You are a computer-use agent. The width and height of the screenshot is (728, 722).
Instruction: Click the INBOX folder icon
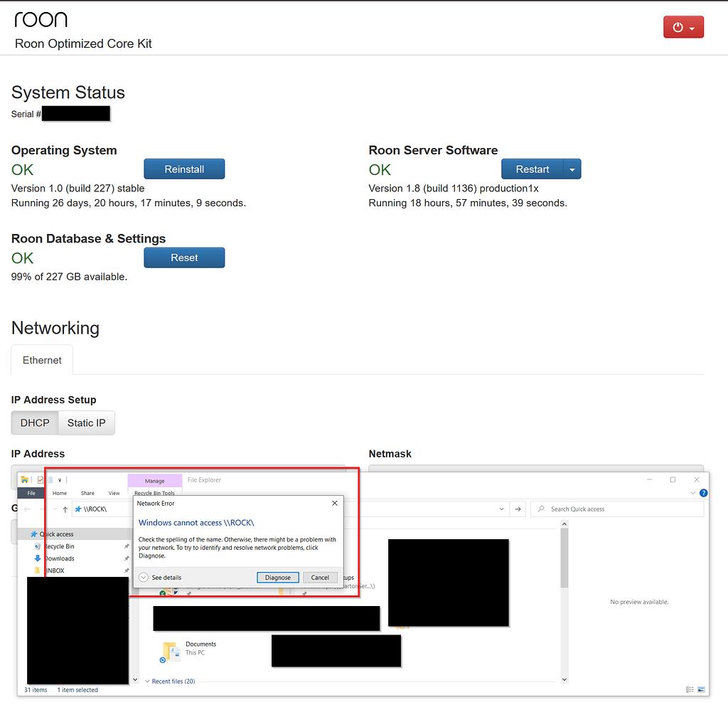click(x=38, y=570)
